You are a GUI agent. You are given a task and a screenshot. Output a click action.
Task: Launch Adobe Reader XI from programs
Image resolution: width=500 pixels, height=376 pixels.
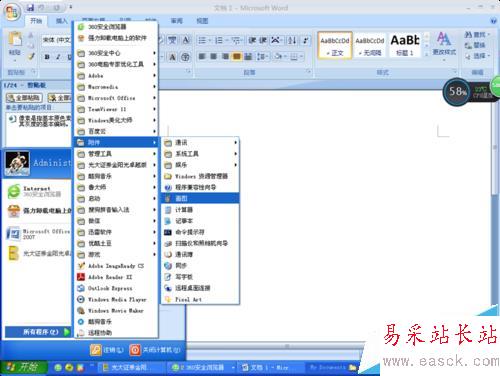coord(116,277)
